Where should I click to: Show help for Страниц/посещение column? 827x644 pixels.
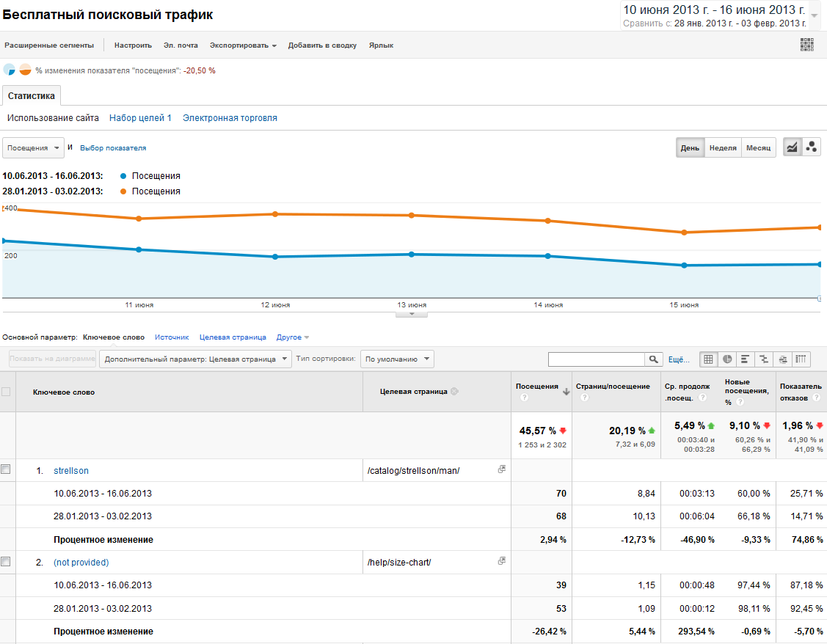584,398
